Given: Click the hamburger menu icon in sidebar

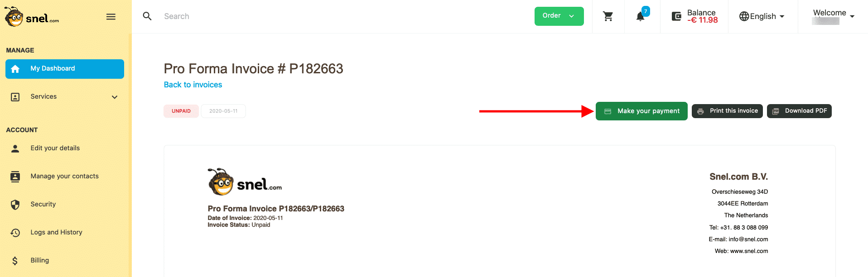Looking at the screenshot, I should [111, 17].
